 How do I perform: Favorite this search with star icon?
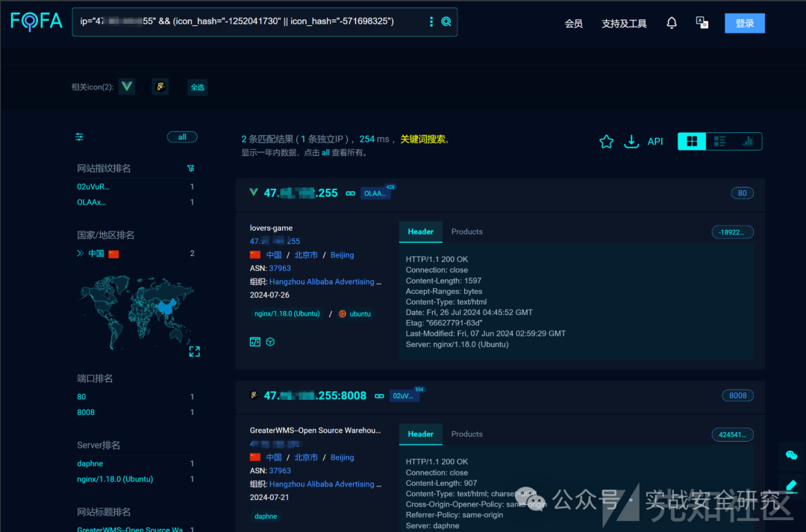[x=607, y=141]
